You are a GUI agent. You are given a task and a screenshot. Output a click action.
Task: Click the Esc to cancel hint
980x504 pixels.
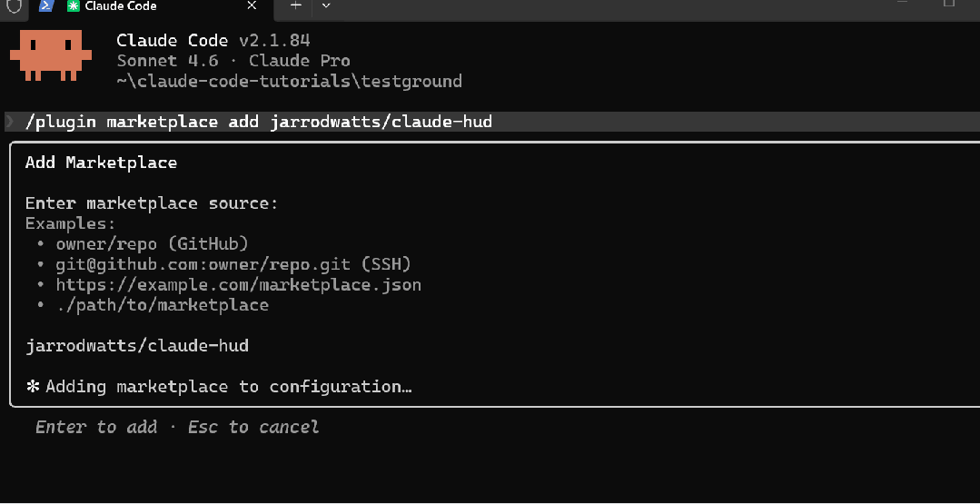click(x=253, y=427)
